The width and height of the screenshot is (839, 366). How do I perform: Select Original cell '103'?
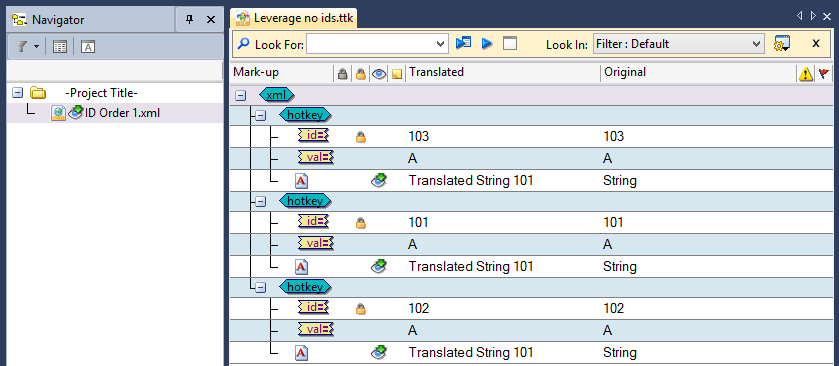point(613,136)
